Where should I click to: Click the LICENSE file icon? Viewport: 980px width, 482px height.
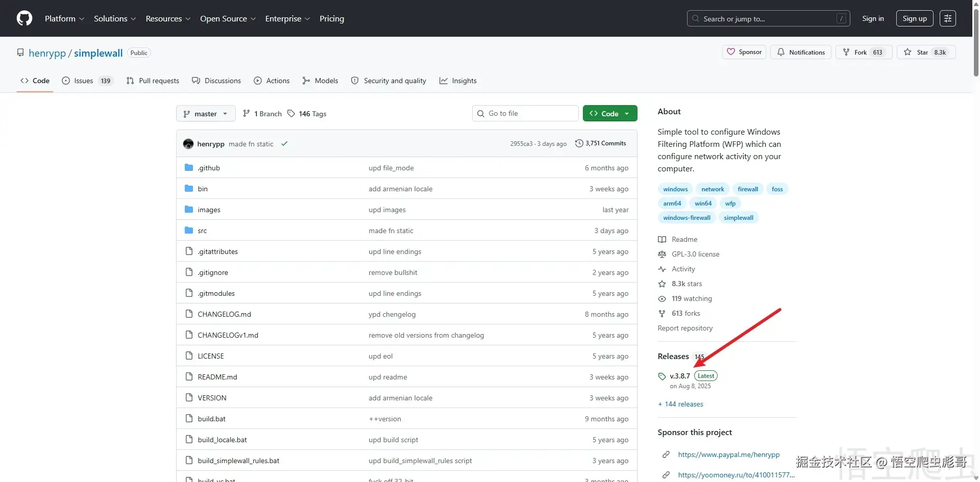[189, 356]
